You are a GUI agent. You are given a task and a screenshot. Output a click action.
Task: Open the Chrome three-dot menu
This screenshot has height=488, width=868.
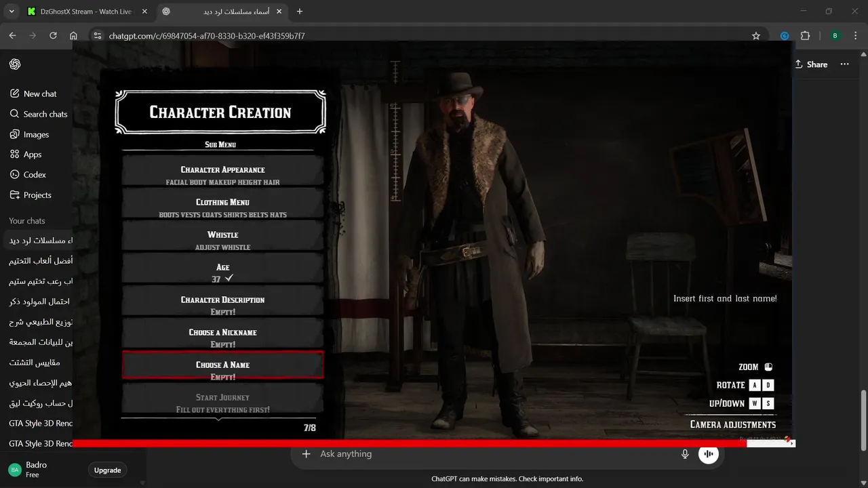(855, 36)
